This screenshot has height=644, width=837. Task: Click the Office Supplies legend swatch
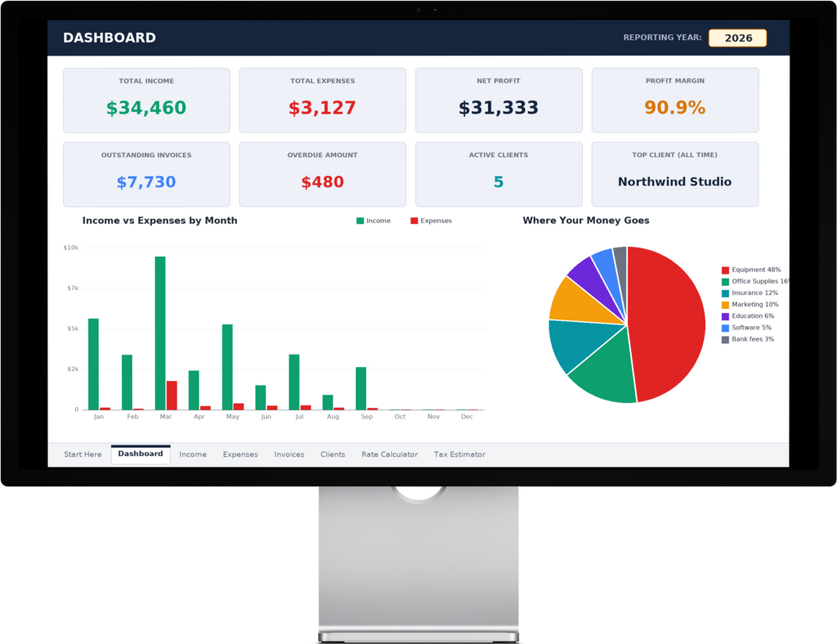click(725, 282)
